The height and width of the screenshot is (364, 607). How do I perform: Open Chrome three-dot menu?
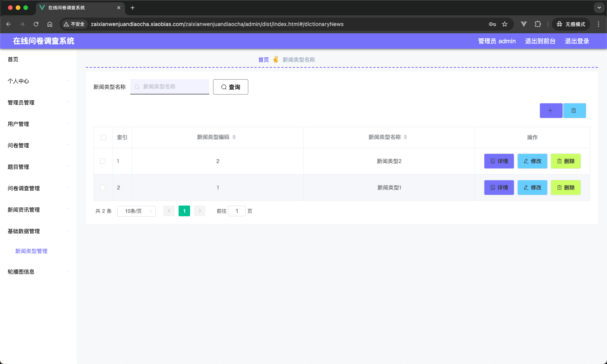click(599, 24)
